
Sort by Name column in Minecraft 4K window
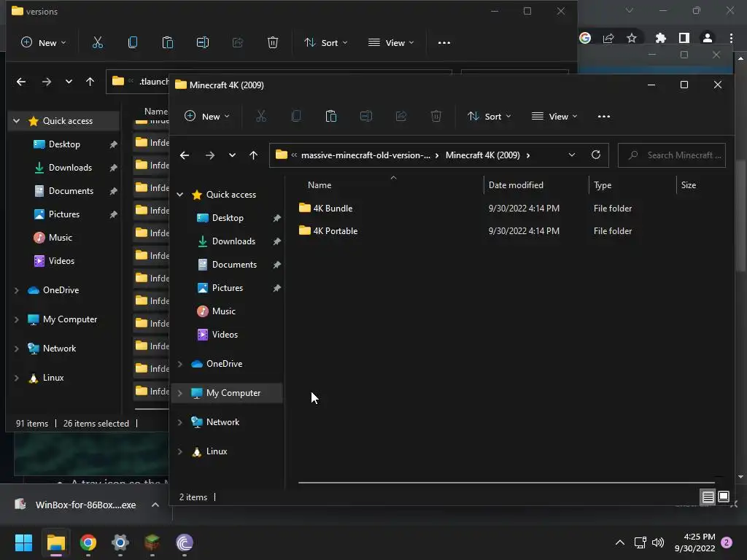coord(320,185)
